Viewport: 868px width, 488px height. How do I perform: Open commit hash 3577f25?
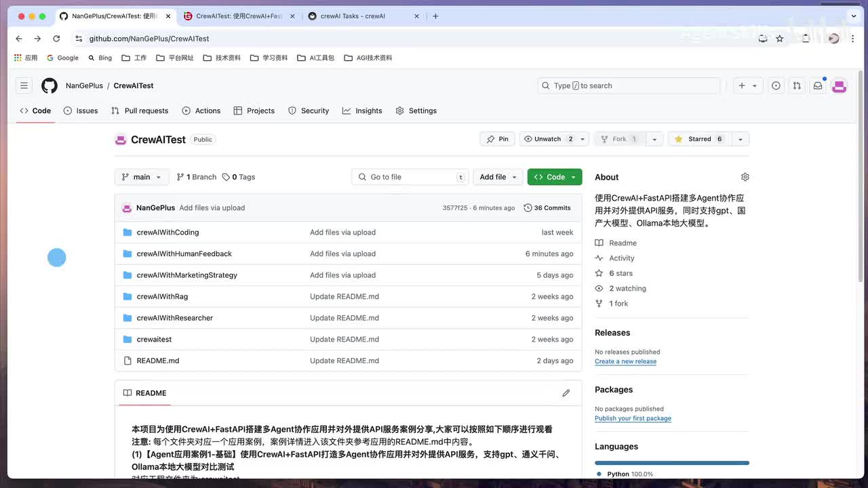[x=455, y=208]
